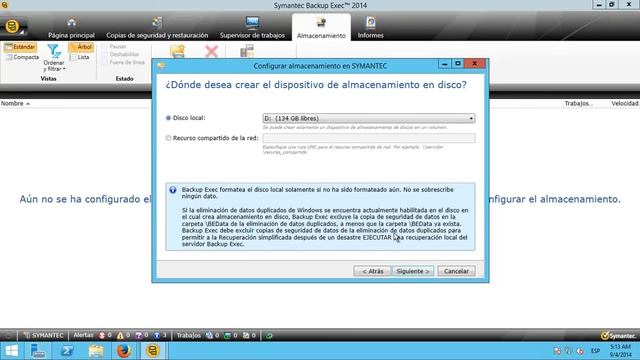Screen dimensions: 640x360
Task: Open Firefox from the taskbar
Action: click(124, 351)
